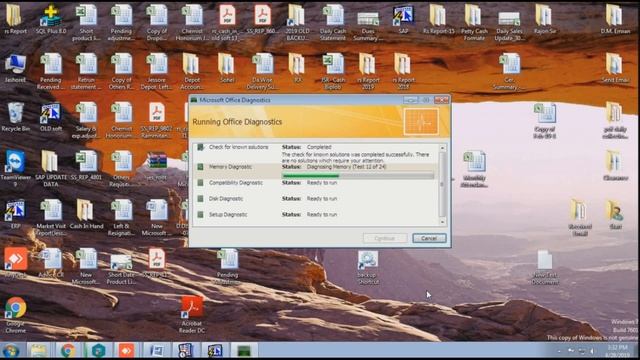Viewport: 640px width, 360px height.
Task: Open the rs Report folder
Action: coord(15,20)
